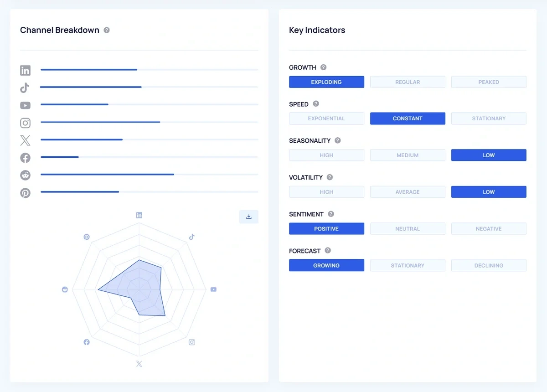Click the Facebook progress bar
547x392 pixels.
(149, 157)
